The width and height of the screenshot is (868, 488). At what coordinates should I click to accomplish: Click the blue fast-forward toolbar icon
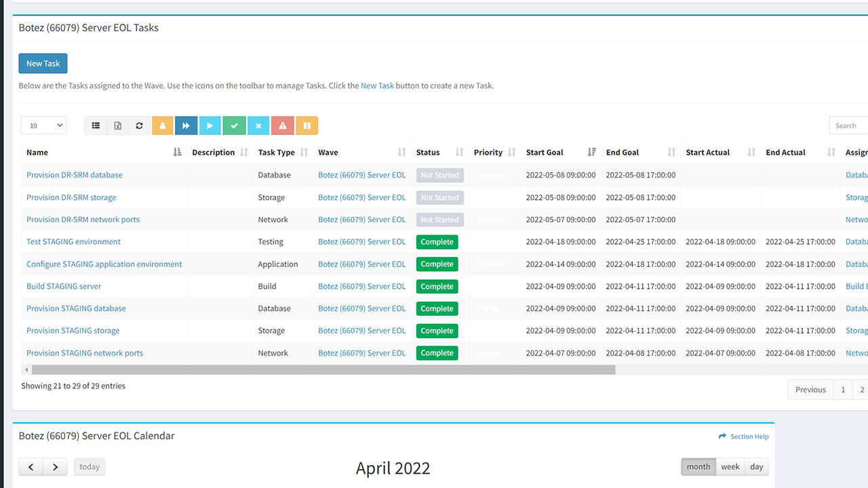[x=186, y=125]
